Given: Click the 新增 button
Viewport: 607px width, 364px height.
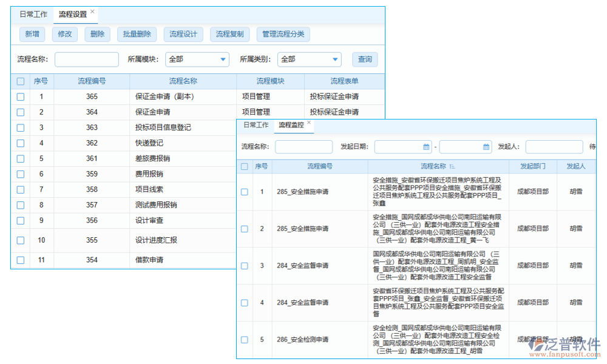Looking at the screenshot, I should (x=32, y=34).
